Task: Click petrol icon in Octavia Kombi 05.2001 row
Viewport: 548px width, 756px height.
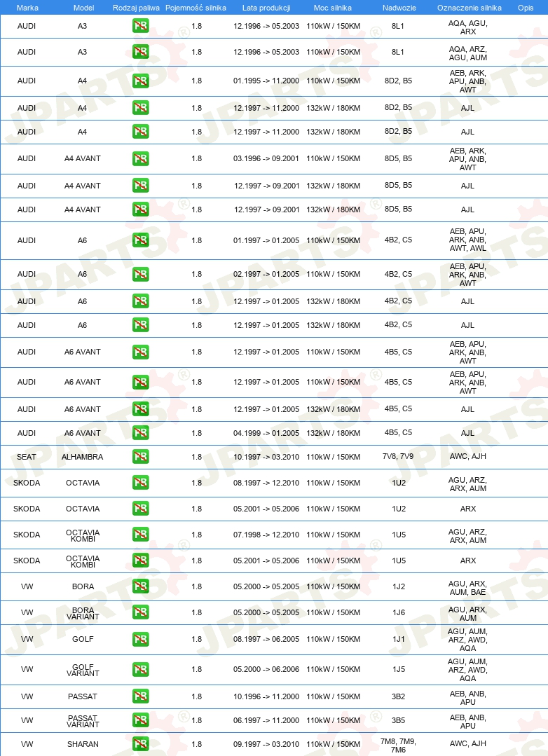Action: (x=140, y=561)
